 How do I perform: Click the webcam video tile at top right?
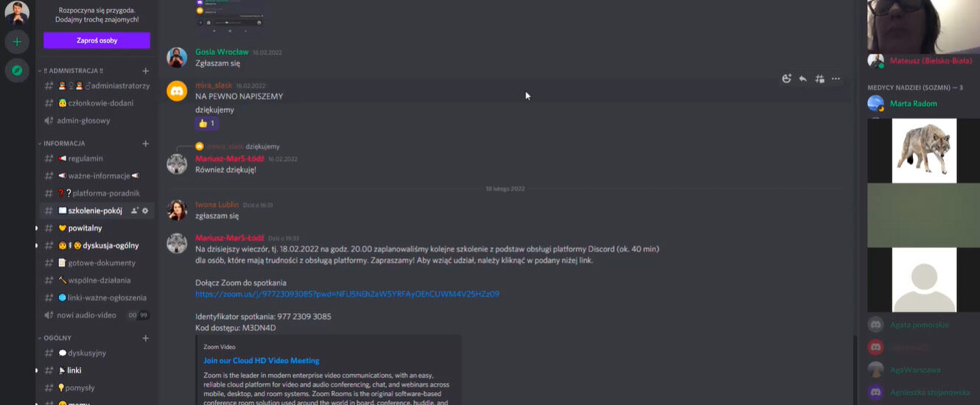click(x=923, y=27)
